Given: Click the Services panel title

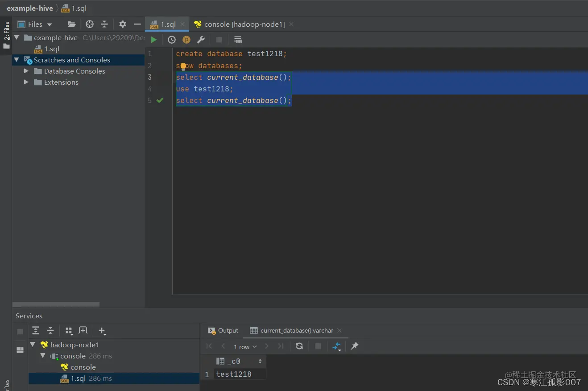Looking at the screenshot, I should click(29, 316).
